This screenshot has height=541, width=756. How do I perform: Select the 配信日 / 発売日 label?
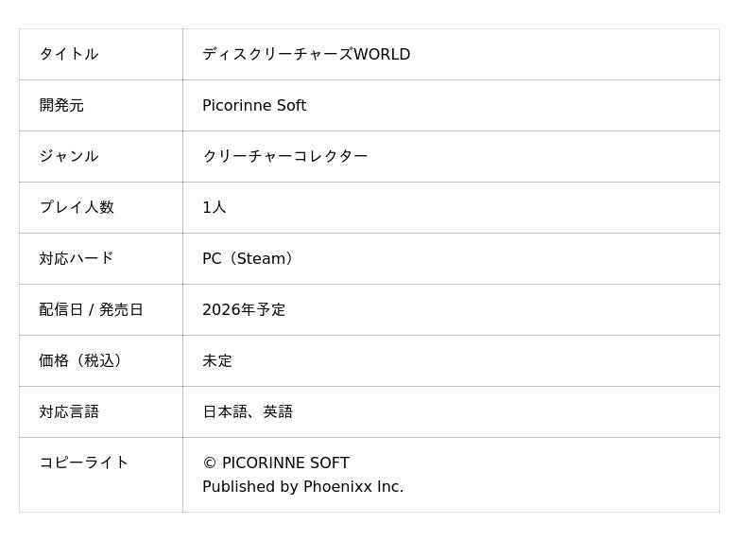[x=92, y=309]
